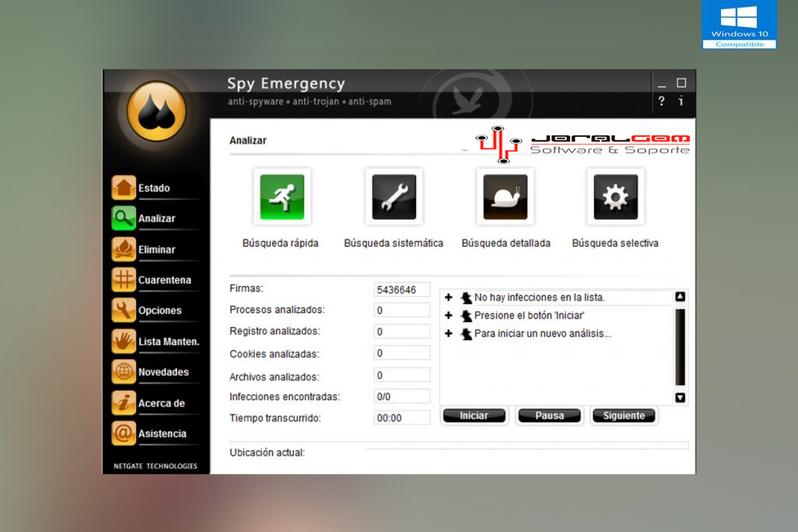Switch to the Estado section
This screenshot has width=798, height=532.
click(124, 188)
